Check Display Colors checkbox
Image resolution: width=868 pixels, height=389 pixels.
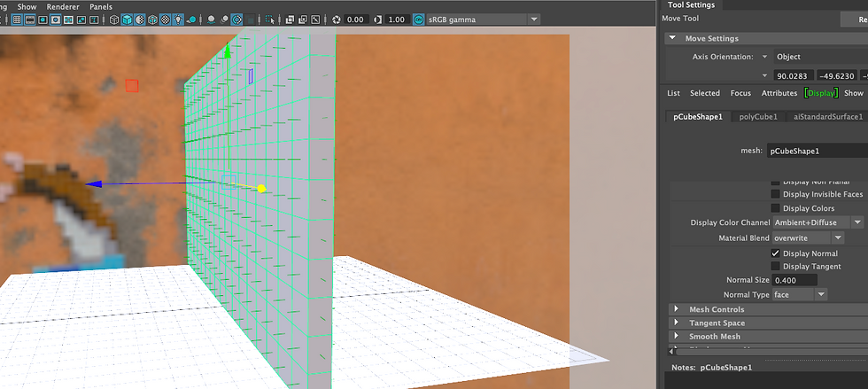point(776,208)
